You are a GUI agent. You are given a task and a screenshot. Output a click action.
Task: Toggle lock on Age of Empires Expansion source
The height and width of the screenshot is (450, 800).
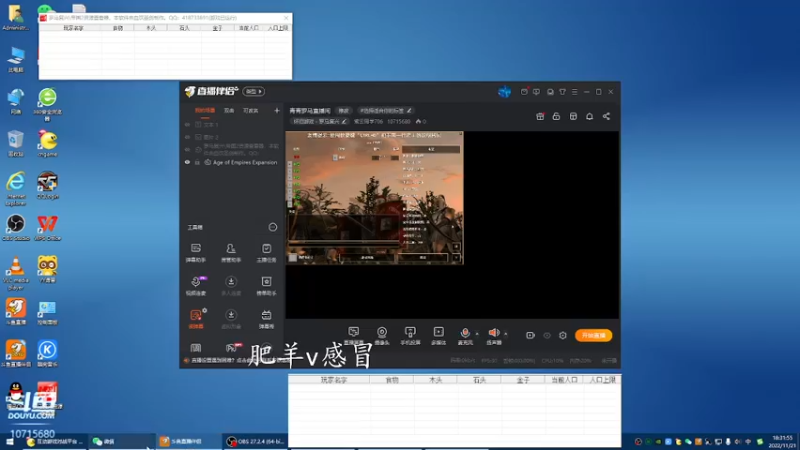coord(197,162)
